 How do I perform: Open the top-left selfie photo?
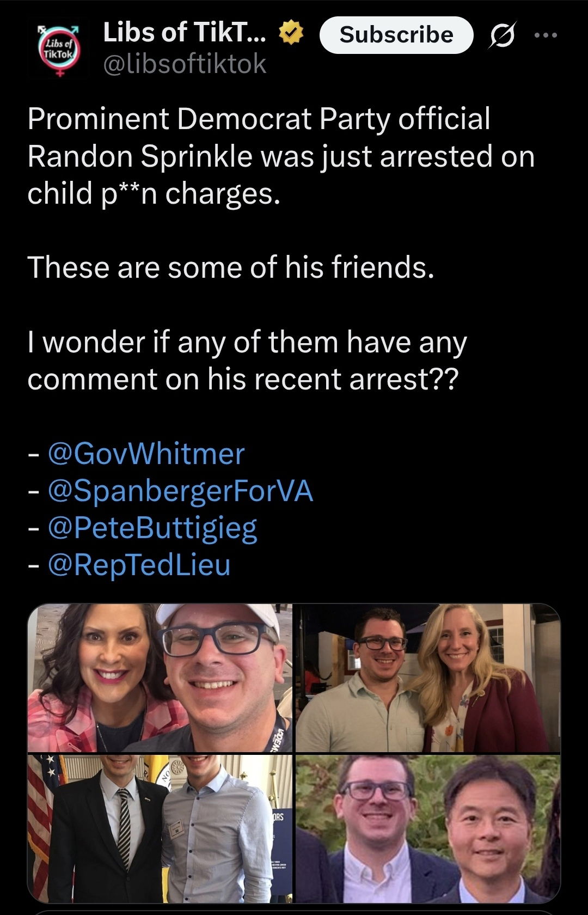[x=160, y=678]
